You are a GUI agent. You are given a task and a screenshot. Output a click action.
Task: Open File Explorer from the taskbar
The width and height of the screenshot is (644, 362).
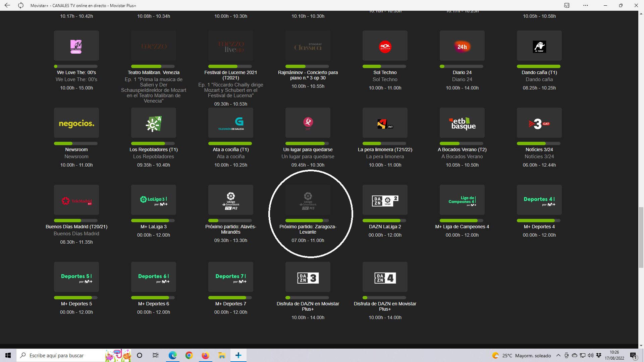point(222,355)
